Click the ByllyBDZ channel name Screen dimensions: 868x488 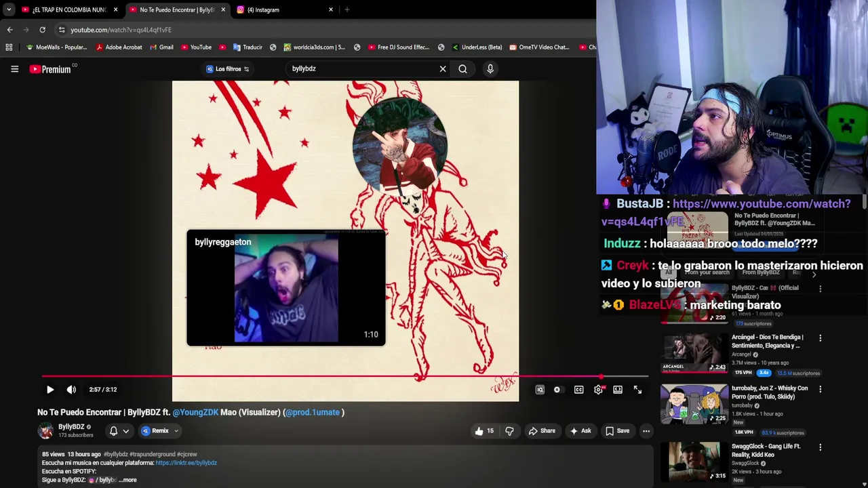pos(71,427)
